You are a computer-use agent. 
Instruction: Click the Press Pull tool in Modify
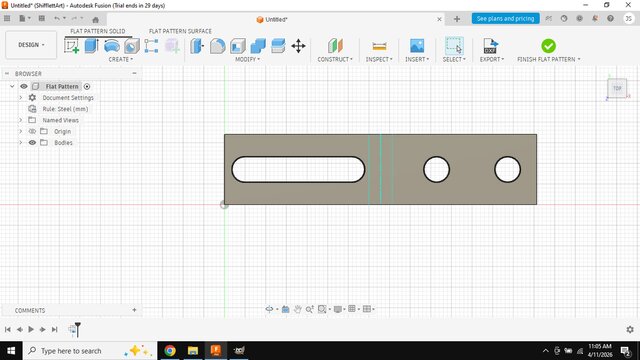197,46
